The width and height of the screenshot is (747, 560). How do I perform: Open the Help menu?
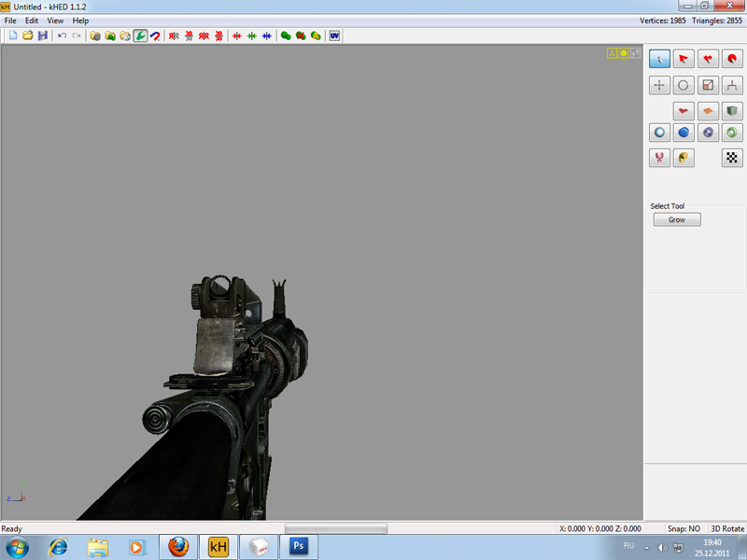coord(80,21)
